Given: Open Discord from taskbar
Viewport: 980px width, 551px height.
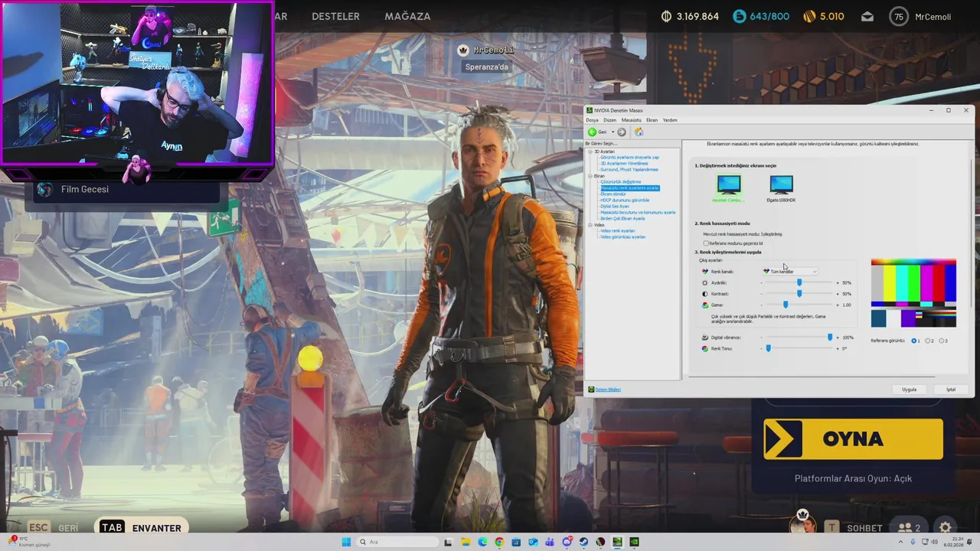Looking at the screenshot, I should tap(567, 542).
